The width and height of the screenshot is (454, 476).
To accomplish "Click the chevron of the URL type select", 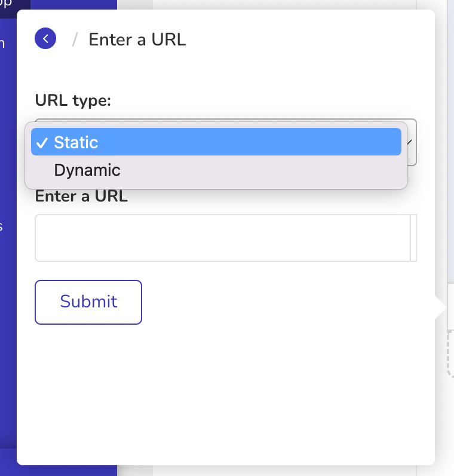I will point(409,142).
